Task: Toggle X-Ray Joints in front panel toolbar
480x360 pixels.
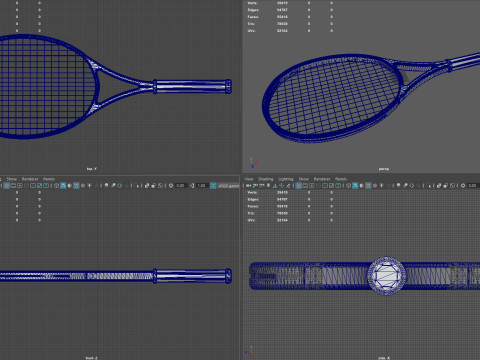Action: pyautogui.click(x=160, y=186)
